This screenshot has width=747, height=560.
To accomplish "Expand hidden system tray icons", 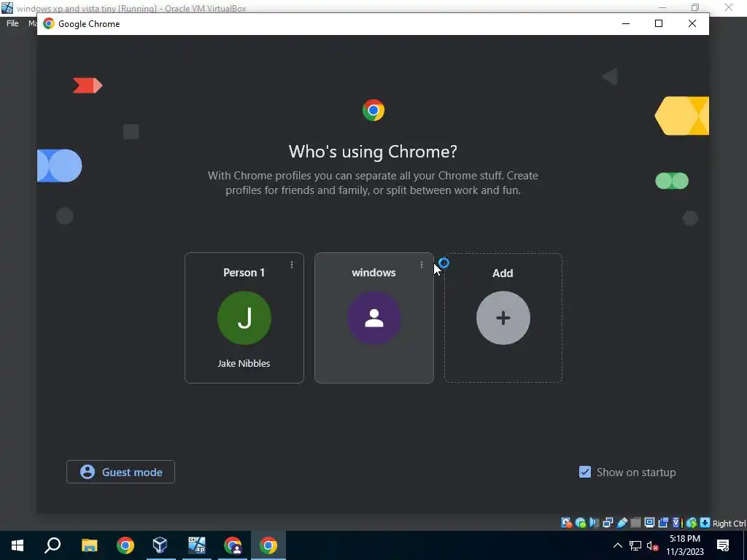I will (617, 545).
